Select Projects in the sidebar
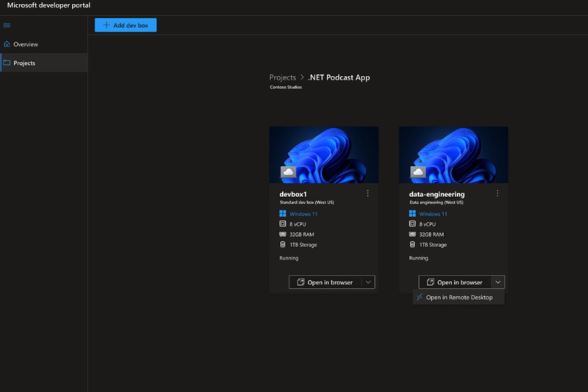588x392 pixels. click(44, 63)
